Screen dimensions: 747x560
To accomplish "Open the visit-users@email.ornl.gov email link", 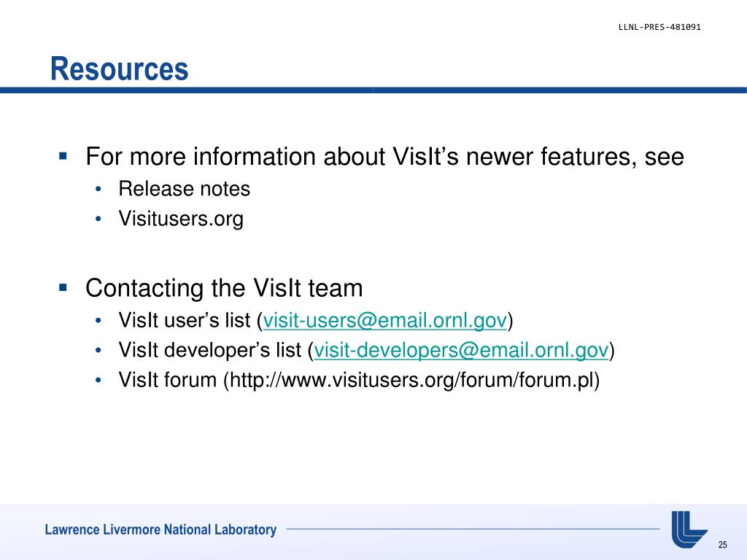I will coord(385,321).
